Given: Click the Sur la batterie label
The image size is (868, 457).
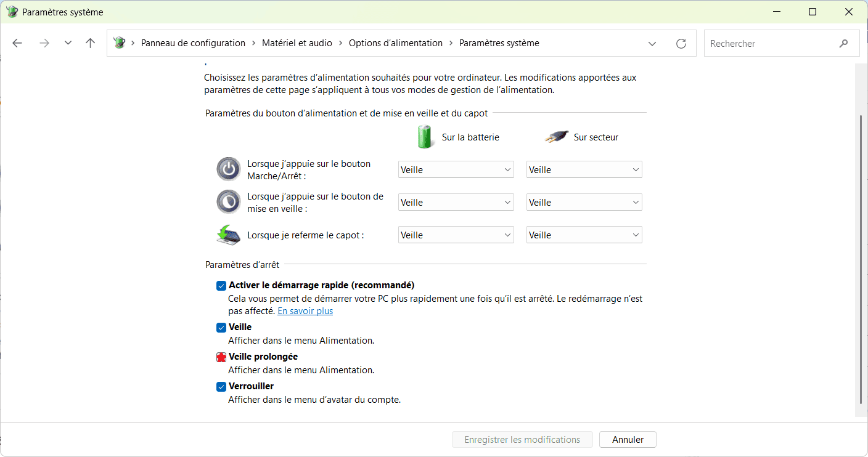Looking at the screenshot, I should coord(470,137).
